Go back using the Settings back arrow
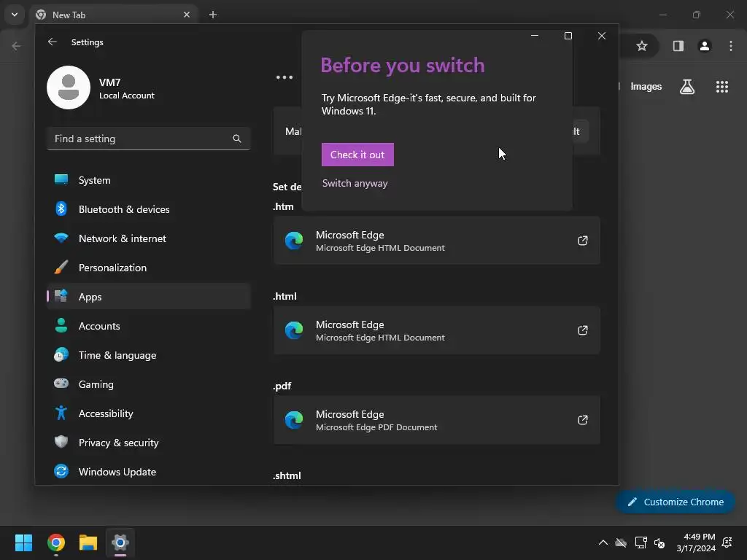The width and height of the screenshot is (747, 560). [x=53, y=42]
